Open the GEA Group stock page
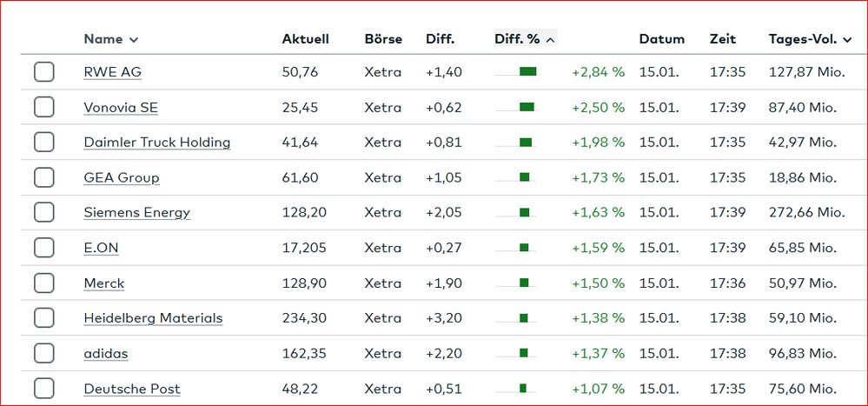Screen dimensions: 868x406 tap(122, 178)
